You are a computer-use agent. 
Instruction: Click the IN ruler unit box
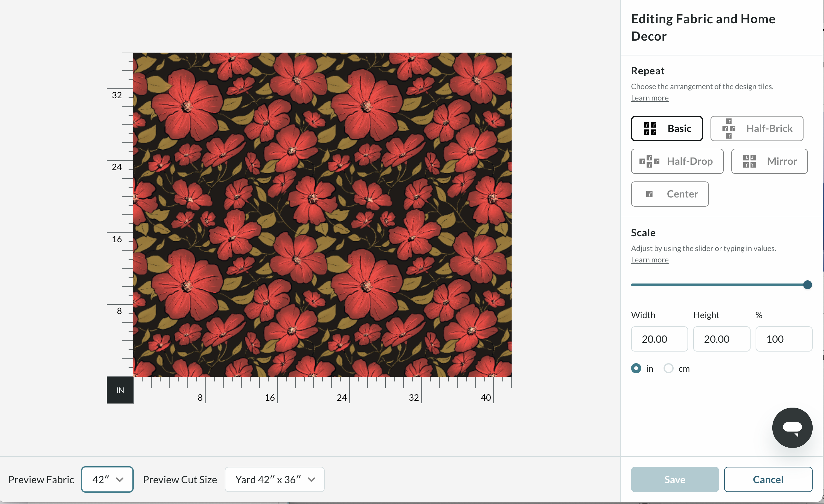[x=120, y=390]
